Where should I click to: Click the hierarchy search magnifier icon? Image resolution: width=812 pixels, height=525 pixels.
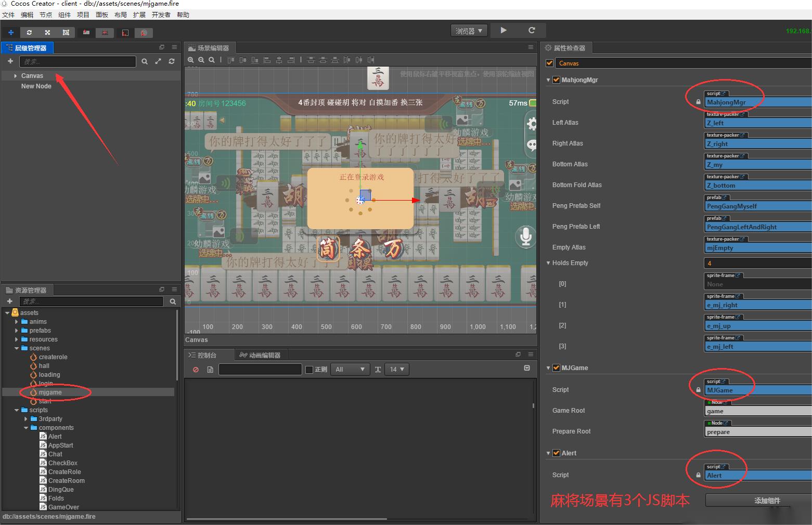[x=145, y=61]
